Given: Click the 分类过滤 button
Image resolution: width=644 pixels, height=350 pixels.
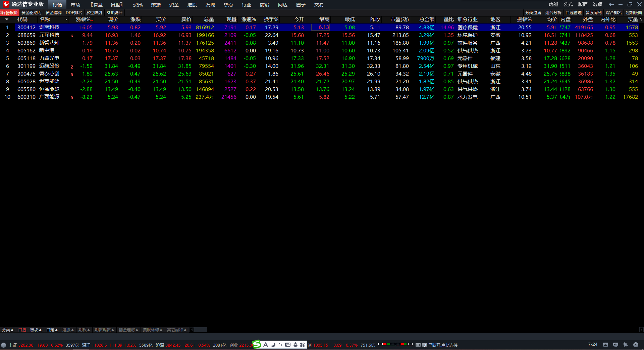Looking at the screenshot, I should click(533, 13).
